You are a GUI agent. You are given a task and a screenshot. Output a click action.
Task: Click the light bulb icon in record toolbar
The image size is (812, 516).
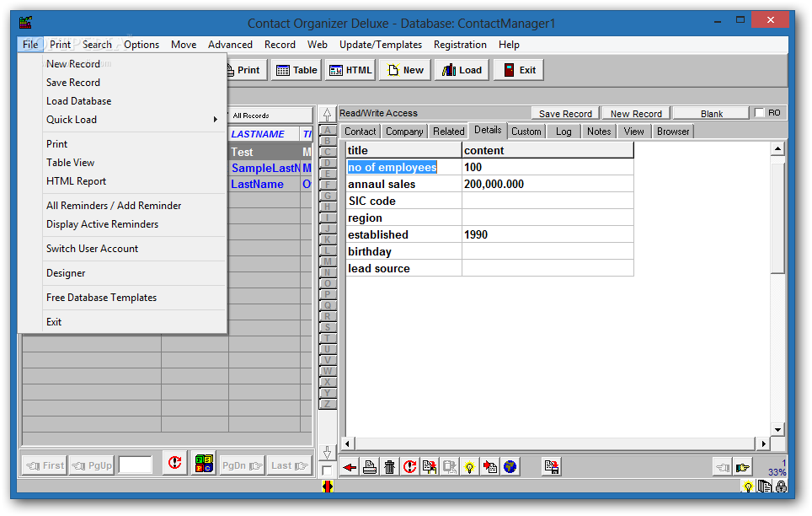coord(470,467)
